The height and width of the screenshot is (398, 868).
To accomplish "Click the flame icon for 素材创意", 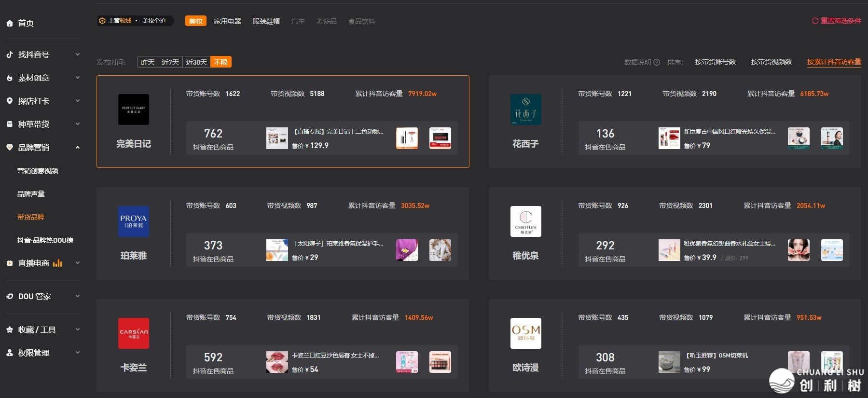I will coord(10,78).
